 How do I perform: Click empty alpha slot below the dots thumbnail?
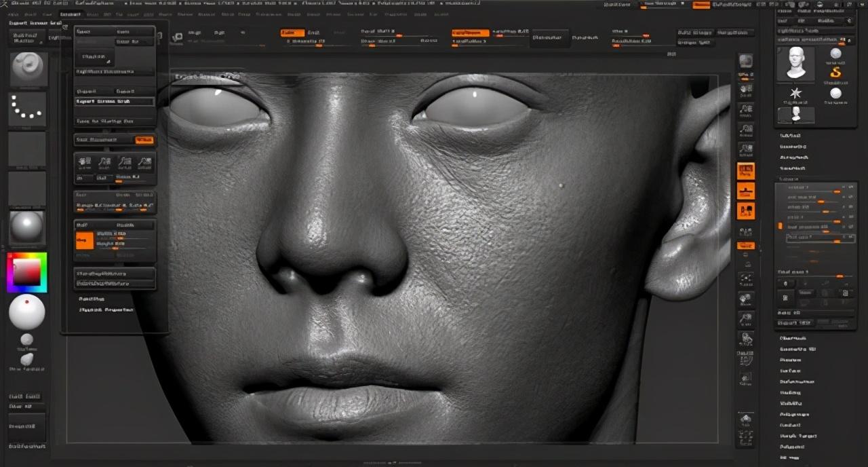tap(28, 149)
